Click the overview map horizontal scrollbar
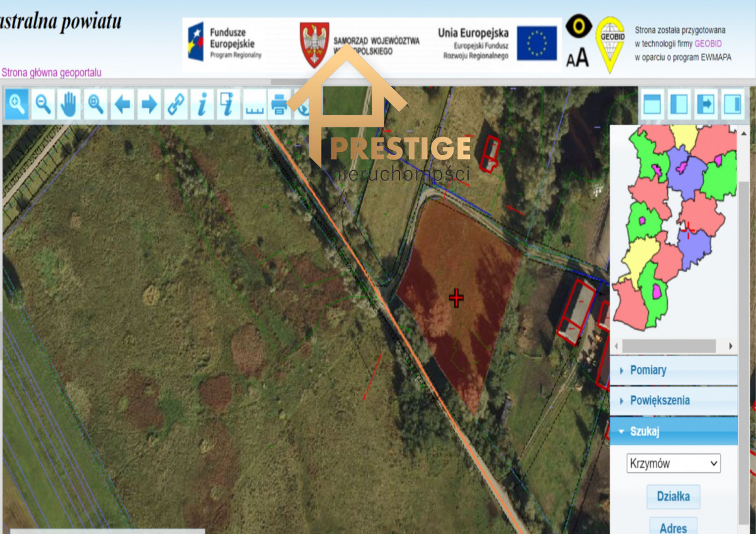The width and height of the screenshot is (756, 534). pos(668,346)
